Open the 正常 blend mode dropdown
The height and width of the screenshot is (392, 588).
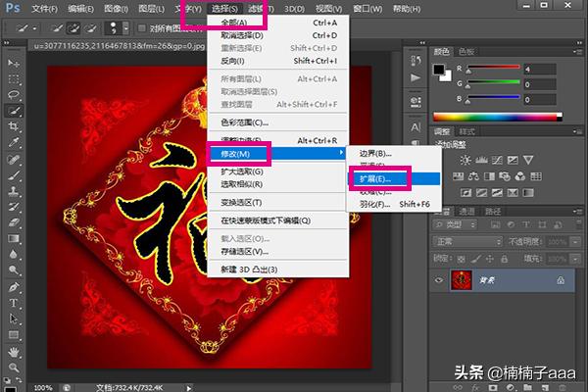click(466, 242)
